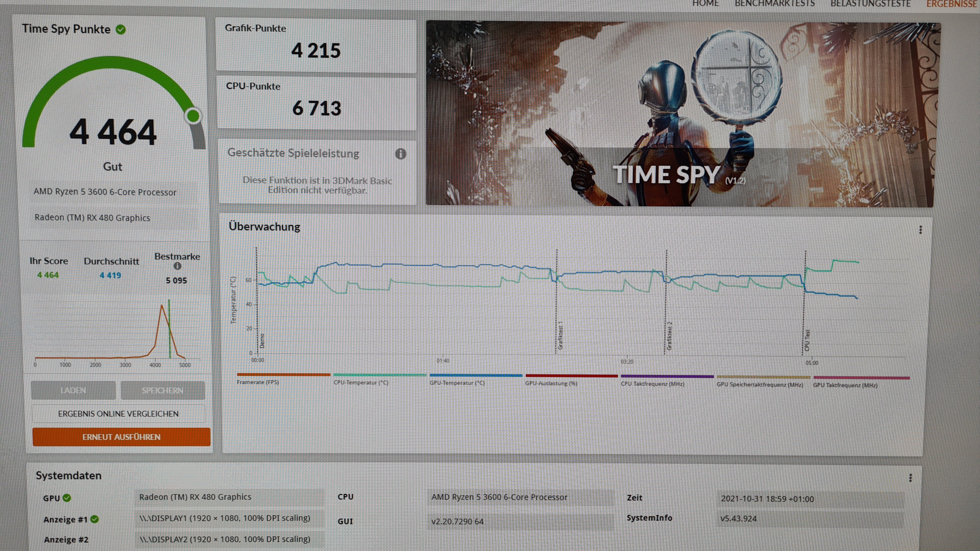Toggle GPU-Auslastung (%) legend entry
980x551 pixels.
tap(551, 383)
